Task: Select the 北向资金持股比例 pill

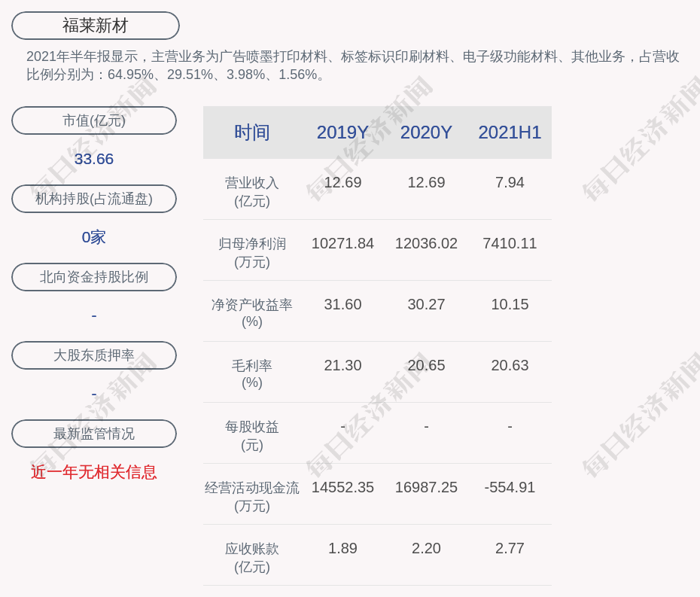Action: click(x=94, y=277)
